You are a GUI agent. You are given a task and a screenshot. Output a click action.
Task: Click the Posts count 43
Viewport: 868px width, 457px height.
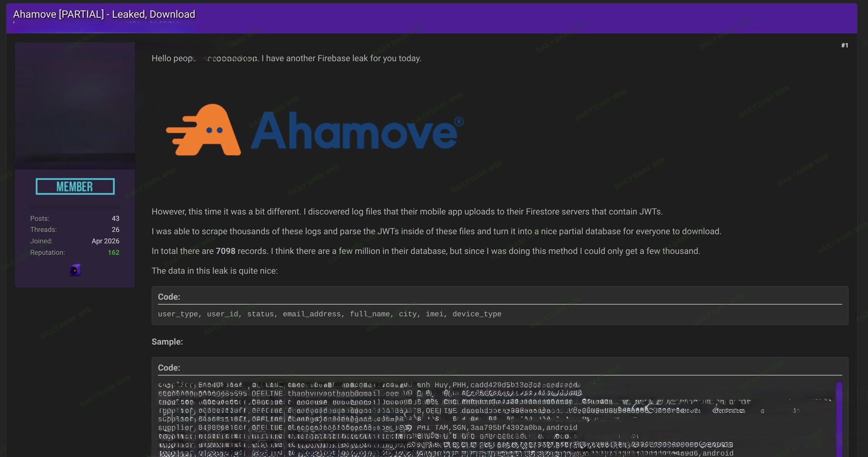pyautogui.click(x=115, y=218)
